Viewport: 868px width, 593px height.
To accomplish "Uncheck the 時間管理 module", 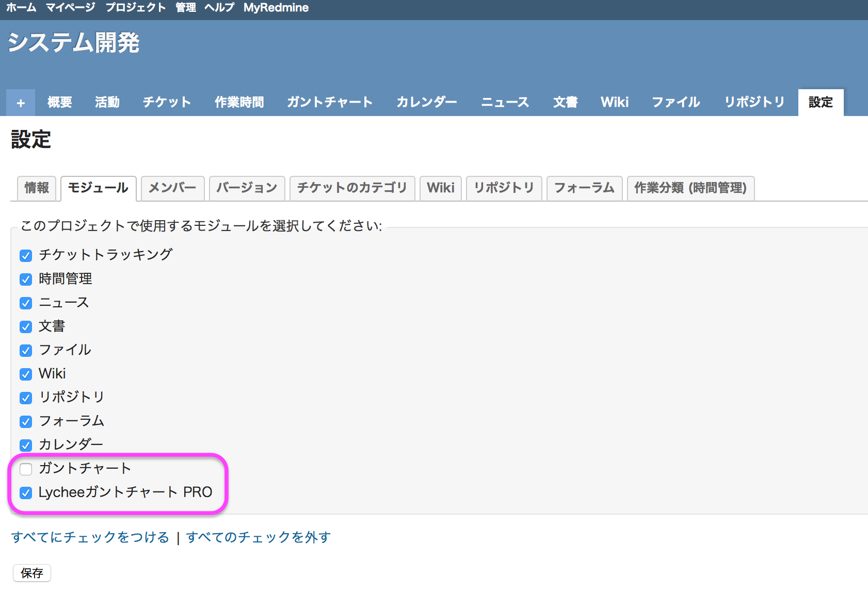I will point(25,279).
